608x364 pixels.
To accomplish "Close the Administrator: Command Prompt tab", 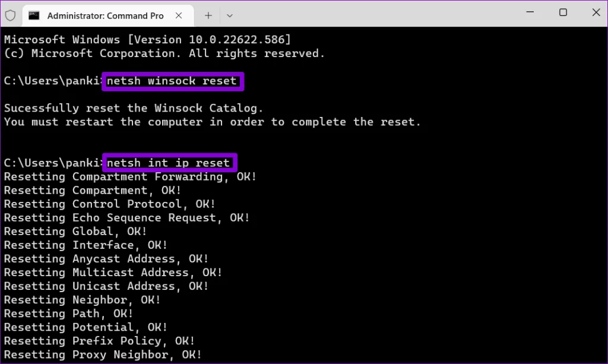I will 181,15.
